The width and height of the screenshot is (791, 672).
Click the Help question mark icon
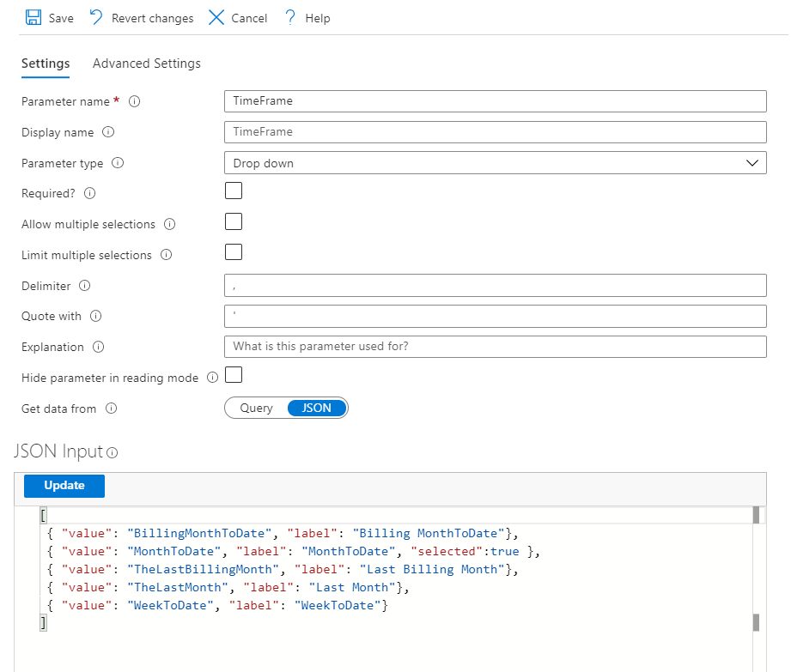[x=290, y=18]
